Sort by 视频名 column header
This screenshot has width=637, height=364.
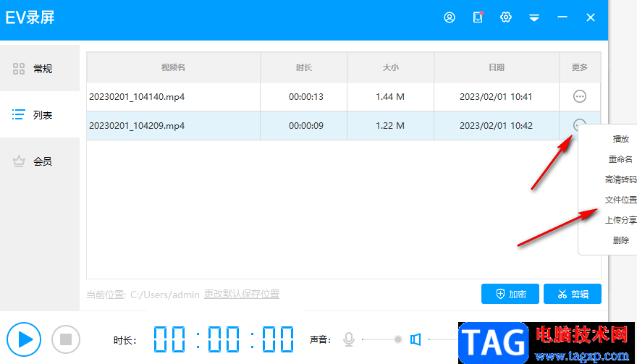174,67
